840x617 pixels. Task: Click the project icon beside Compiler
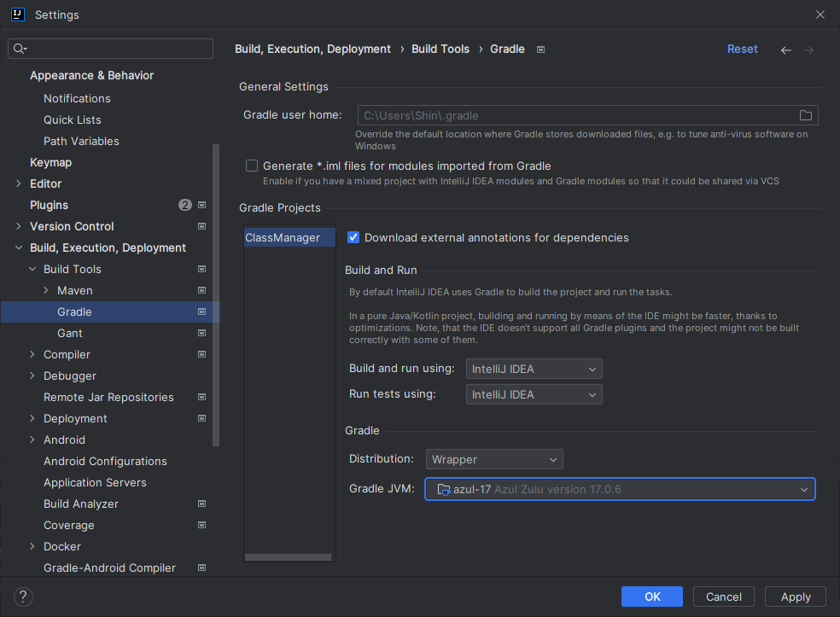coord(202,354)
